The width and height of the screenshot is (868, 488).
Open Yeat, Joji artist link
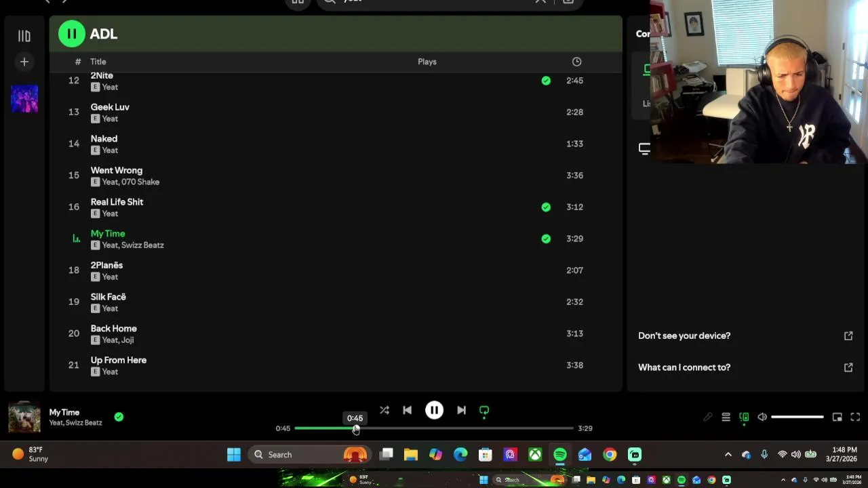tap(117, 340)
